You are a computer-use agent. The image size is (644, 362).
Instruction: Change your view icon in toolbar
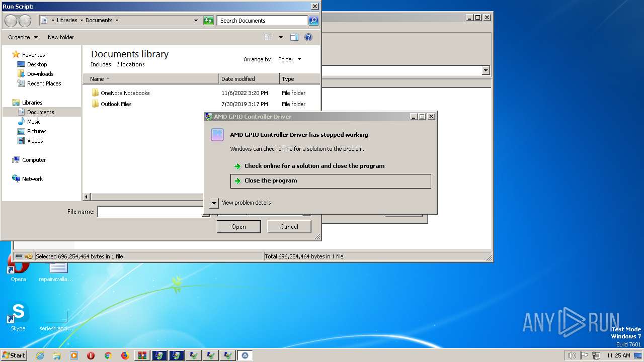click(269, 37)
